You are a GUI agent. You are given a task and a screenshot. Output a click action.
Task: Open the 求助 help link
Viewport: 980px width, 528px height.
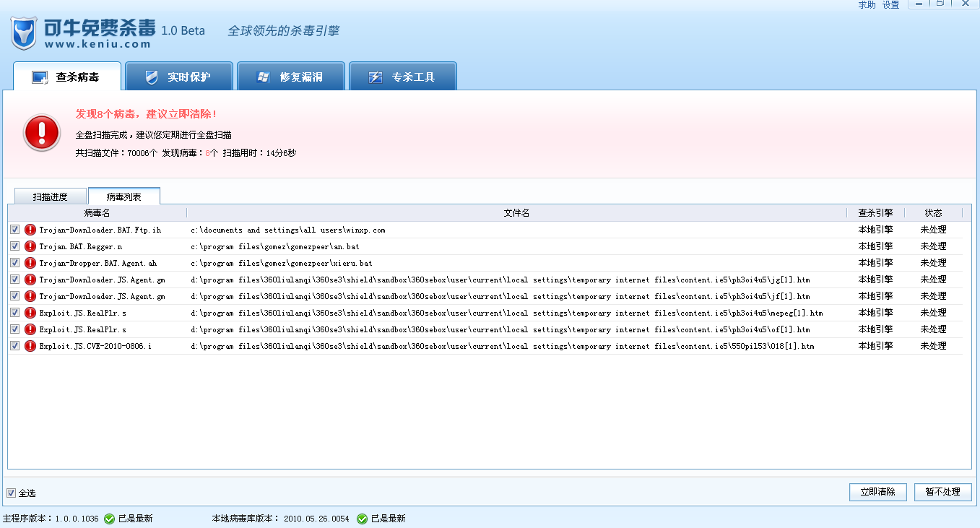point(867,5)
